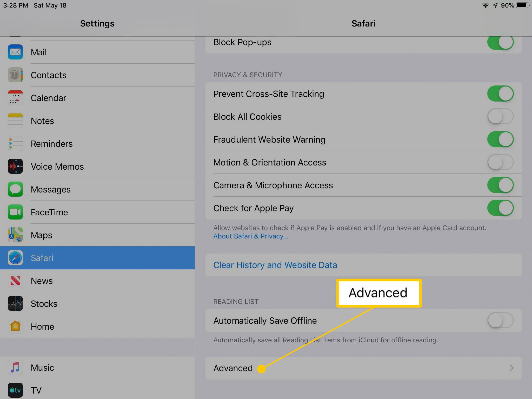Screen dimensions: 532x399
Task: Select Contacts in the sidebar
Action: click(x=97, y=75)
